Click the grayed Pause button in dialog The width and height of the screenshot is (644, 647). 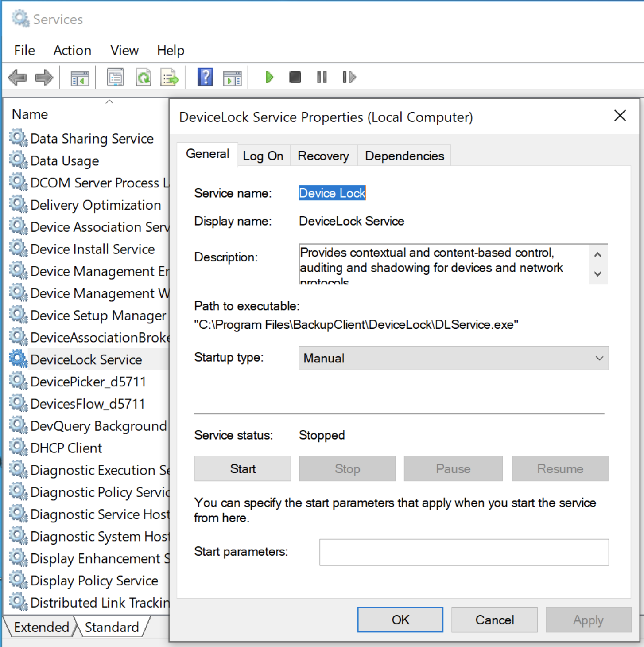coord(453,469)
